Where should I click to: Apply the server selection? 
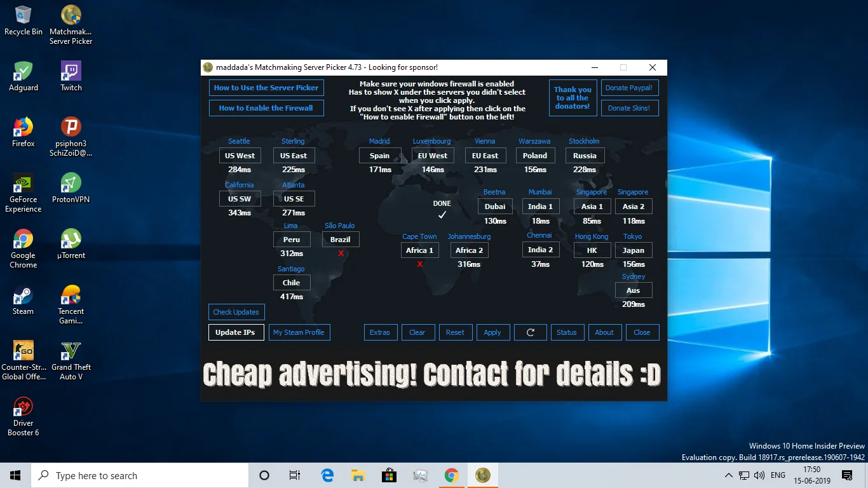(492, 332)
